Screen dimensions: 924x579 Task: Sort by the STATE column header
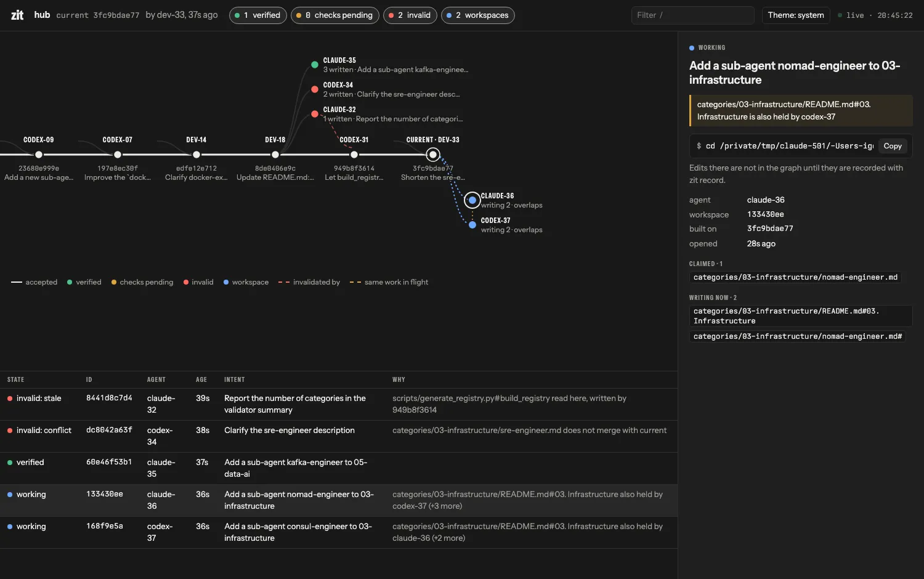point(16,379)
